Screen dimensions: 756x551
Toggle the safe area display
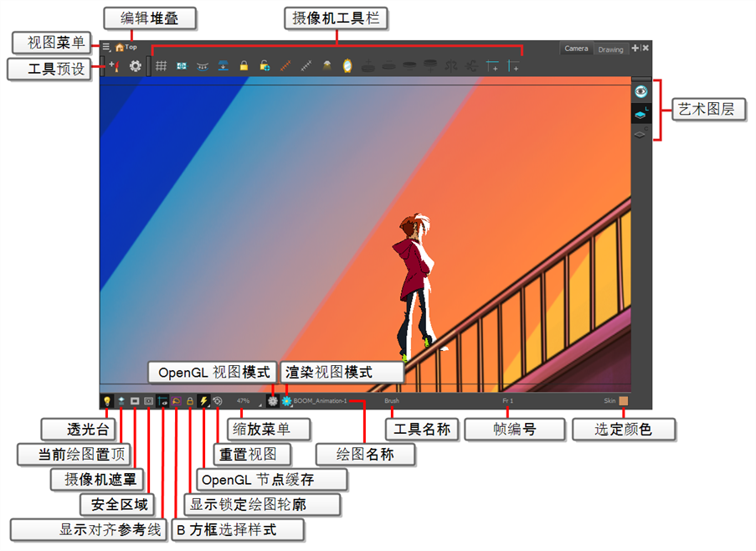coord(147,399)
